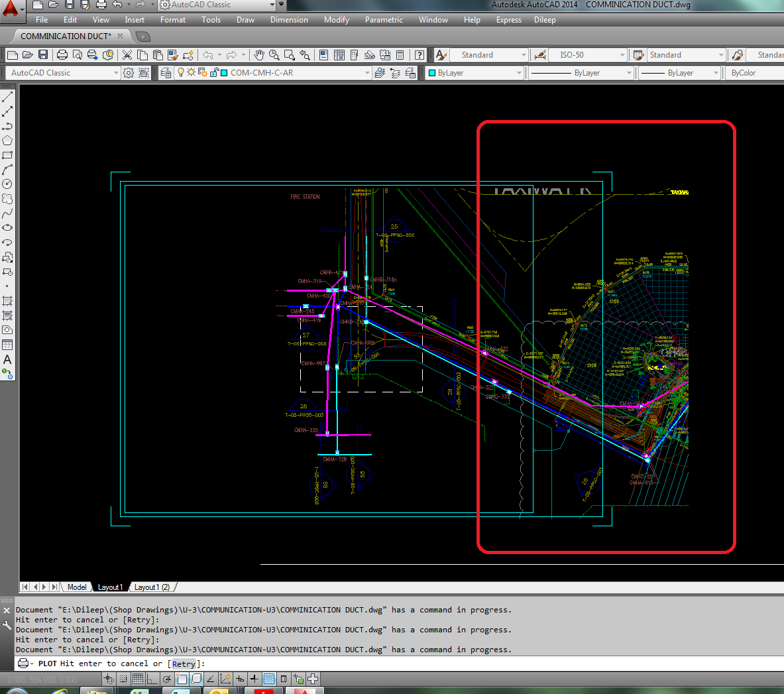Viewport: 784px width, 694px height.
Task: Activate the Pan Realtime tool
Action: 259,55
